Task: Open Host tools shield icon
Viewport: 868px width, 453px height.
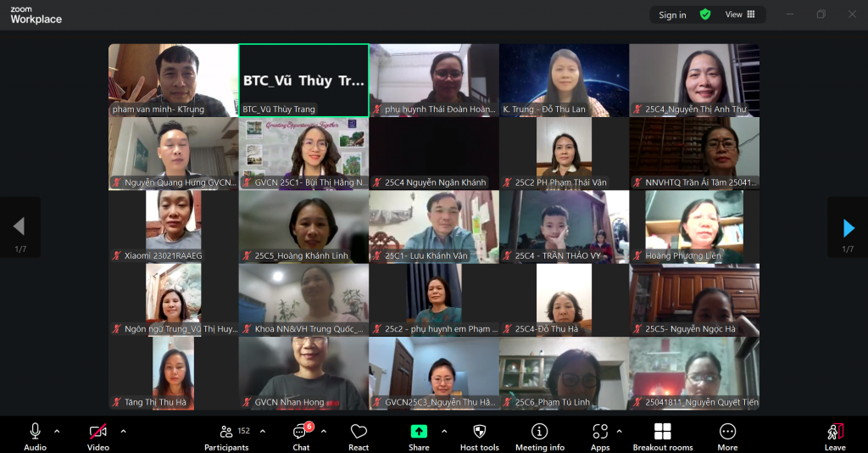Action: 479,434
